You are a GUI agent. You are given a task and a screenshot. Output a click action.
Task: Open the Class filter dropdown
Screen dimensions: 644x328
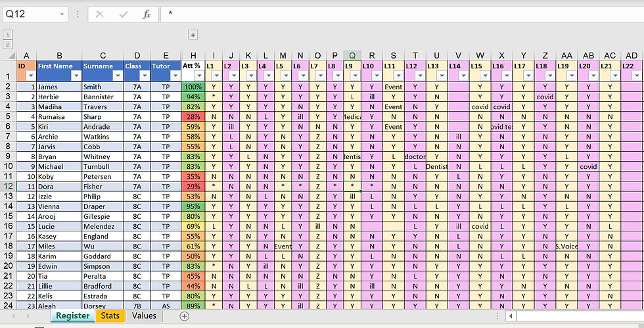pos(145,76)
